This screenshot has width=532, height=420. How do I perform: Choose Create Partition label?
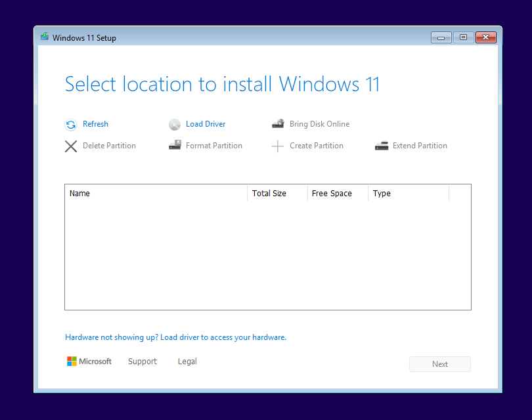click(x=316, y=146)
